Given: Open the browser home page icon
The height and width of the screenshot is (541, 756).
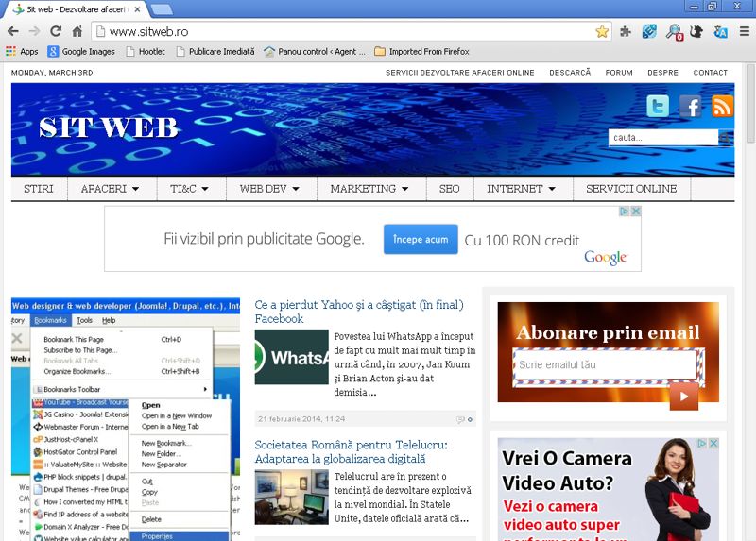Looking at the screenshot, I should tap(77, 31).
